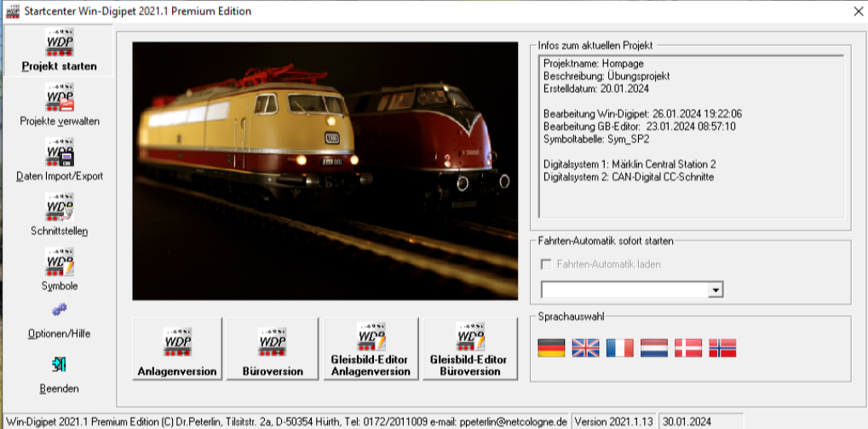This screenshot has height=429, width=868.
Task: Select the French flag language
Action: click(620, 347)
